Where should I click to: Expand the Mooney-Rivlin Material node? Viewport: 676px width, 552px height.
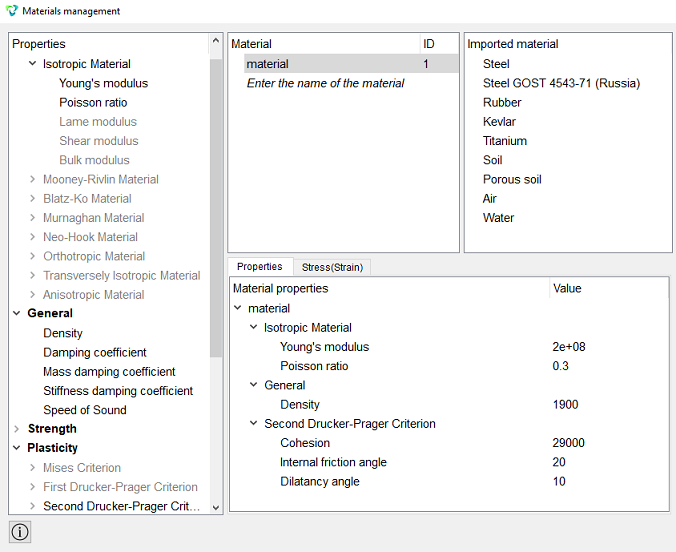(32, 179)
